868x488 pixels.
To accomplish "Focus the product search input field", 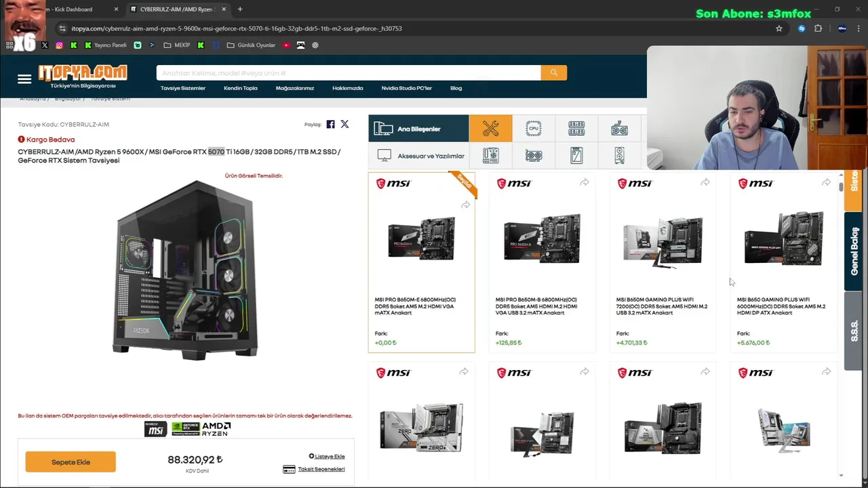I will [349, 73].
